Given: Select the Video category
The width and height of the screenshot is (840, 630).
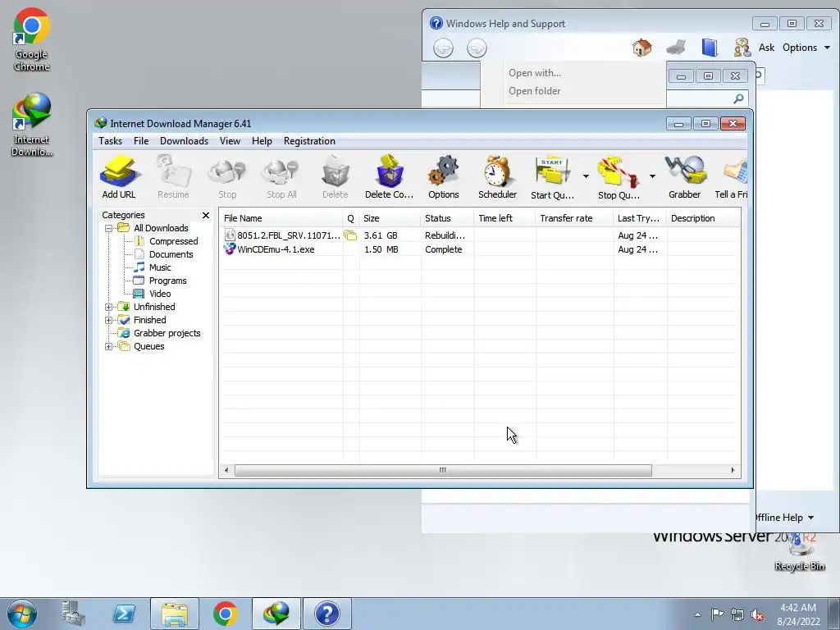Looking at the screenshot, I should (160, 294).
